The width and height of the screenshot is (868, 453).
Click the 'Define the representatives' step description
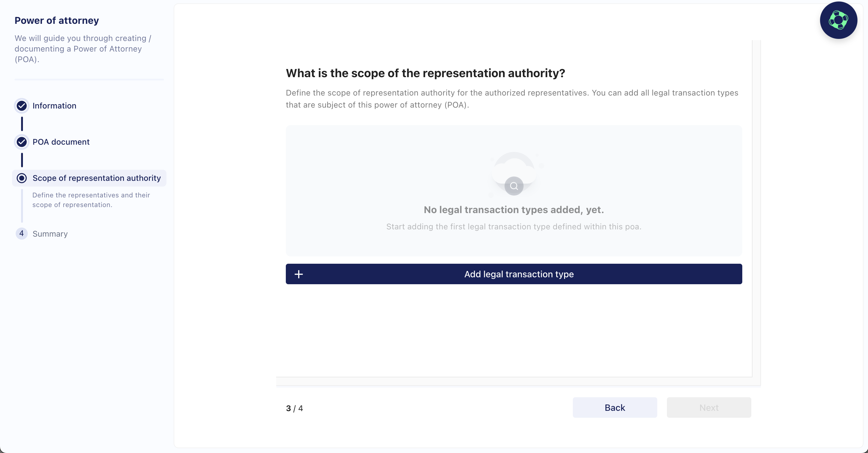click(x=91, y=200)
